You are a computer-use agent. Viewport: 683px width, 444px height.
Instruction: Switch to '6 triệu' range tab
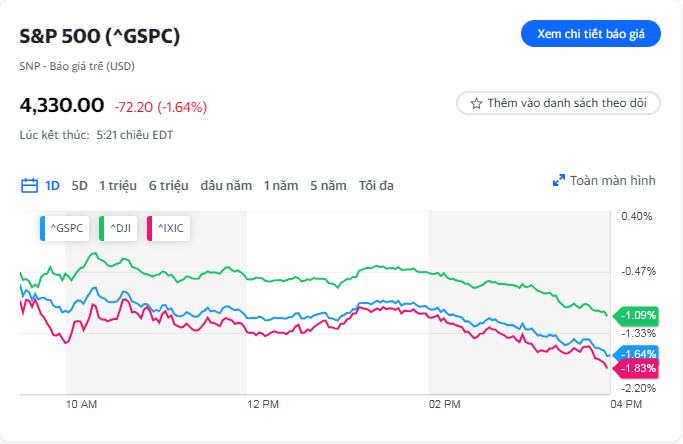tap(169, 186)
